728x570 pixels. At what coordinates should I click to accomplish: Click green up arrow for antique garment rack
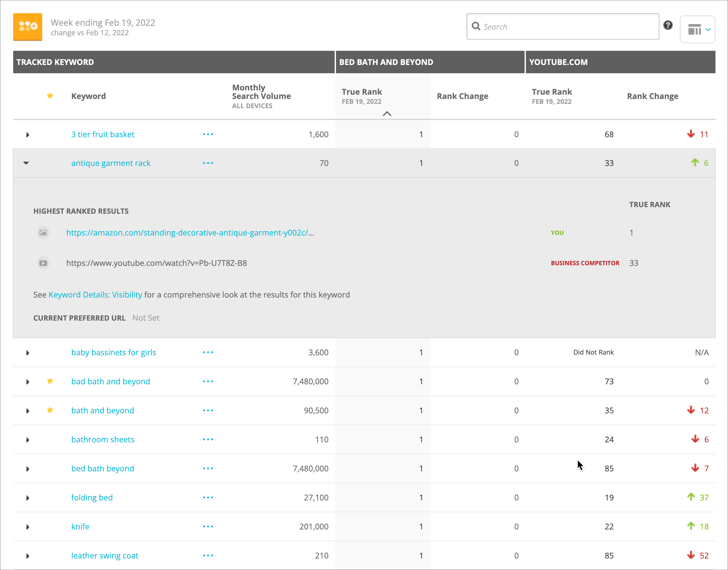(x=695, y=163)
